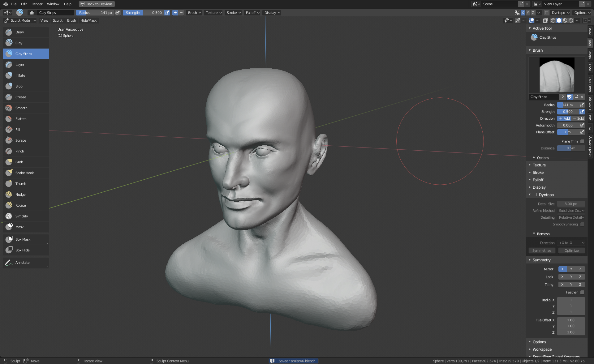This screenshot has height=364, width=594.
Task: Set brush direction to Subtract
Action: (x=578, y=118)
